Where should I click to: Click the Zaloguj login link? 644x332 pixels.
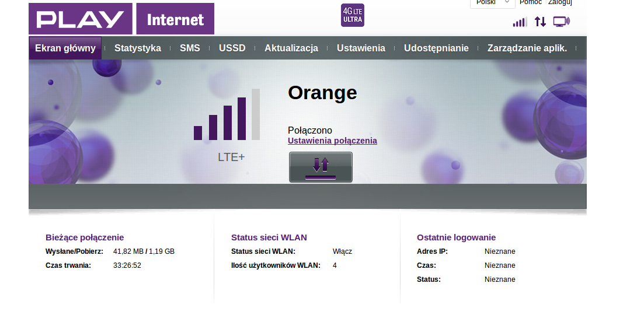coord(560,2)
